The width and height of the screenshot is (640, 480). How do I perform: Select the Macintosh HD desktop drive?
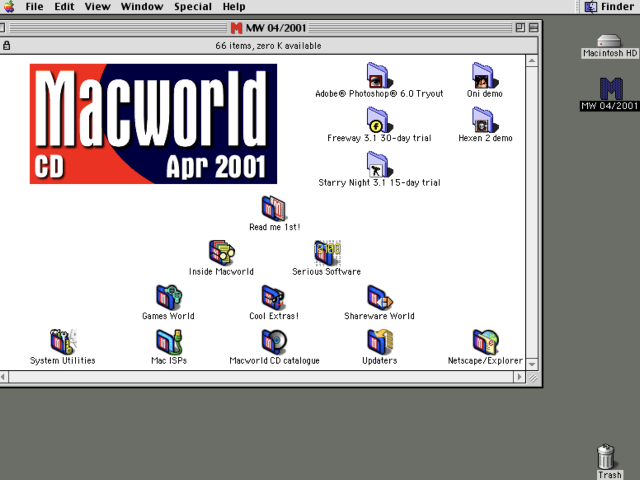click(x=609, y=41)
